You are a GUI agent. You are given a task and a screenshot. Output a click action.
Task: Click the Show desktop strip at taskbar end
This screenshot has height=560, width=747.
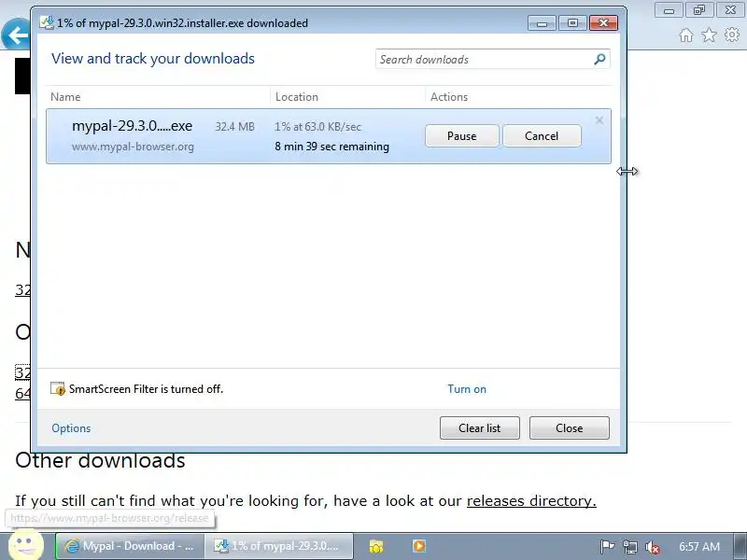[740, 546]
